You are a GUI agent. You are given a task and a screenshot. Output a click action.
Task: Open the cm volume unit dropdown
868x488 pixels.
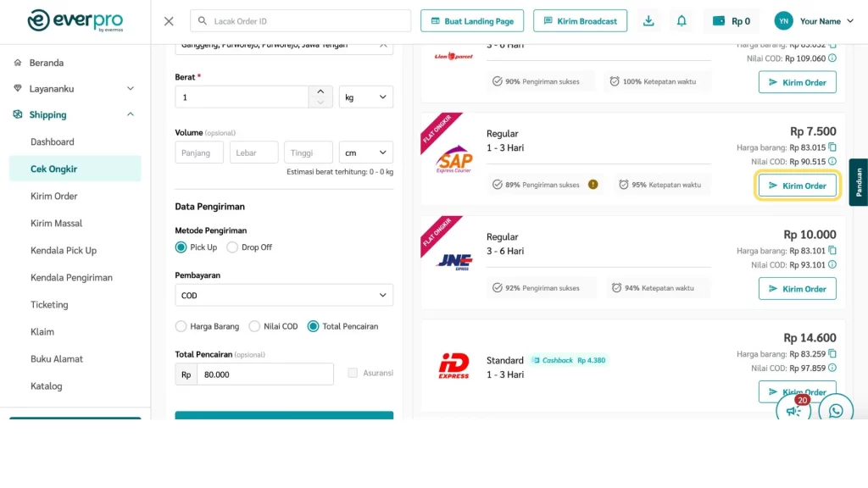coord(366,152)
